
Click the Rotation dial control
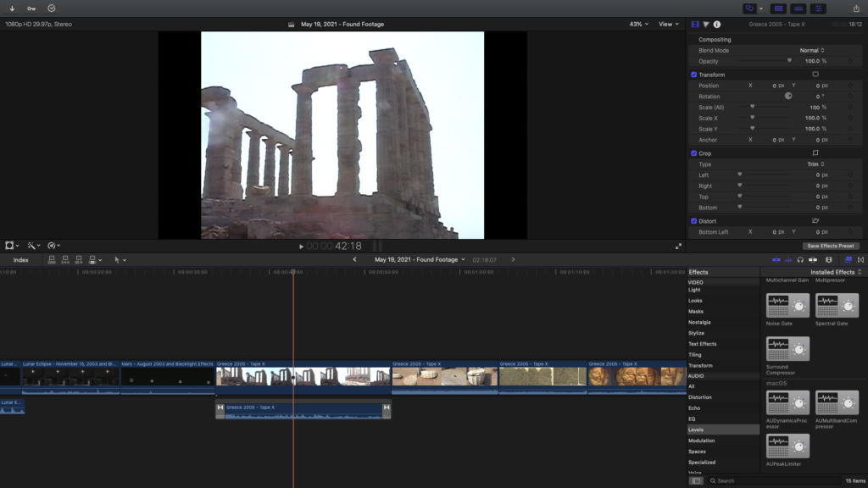coord(788,96)
